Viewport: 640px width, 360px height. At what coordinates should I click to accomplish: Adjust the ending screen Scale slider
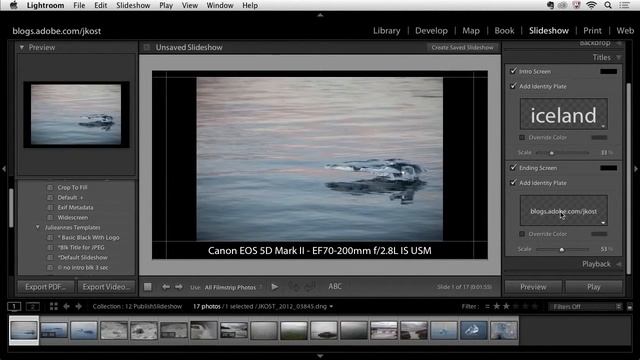(562, 249)
